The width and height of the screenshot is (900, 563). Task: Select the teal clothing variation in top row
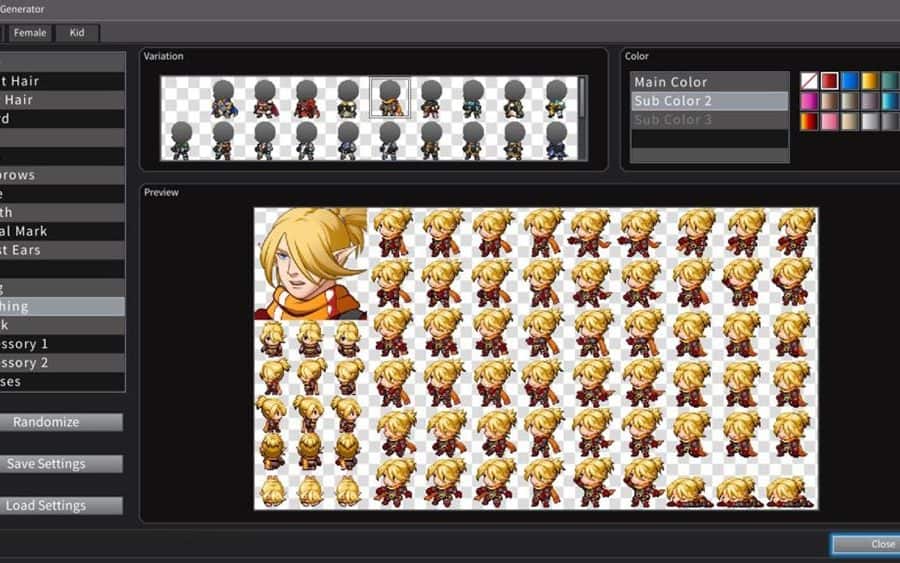[473, 98]
